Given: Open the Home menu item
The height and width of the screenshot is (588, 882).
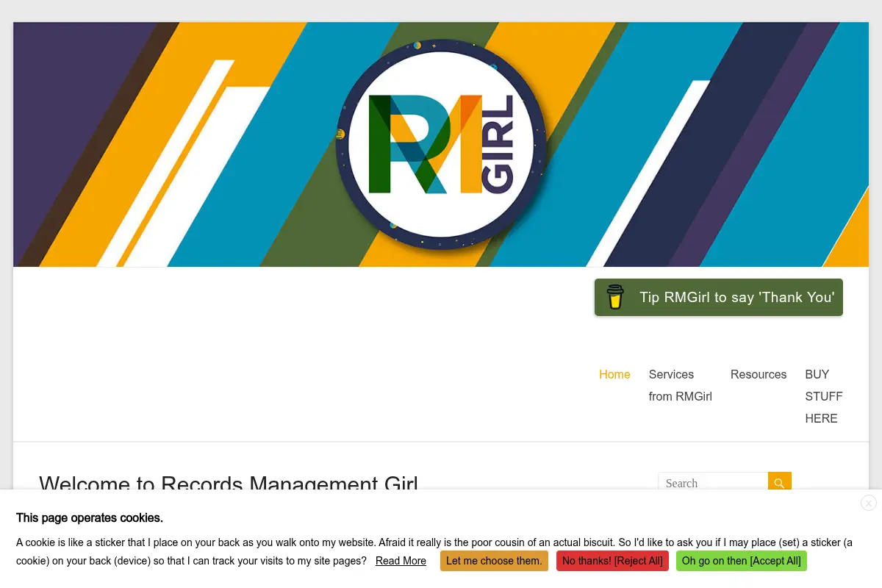Looking at the screenshot, I should [614, 374].
